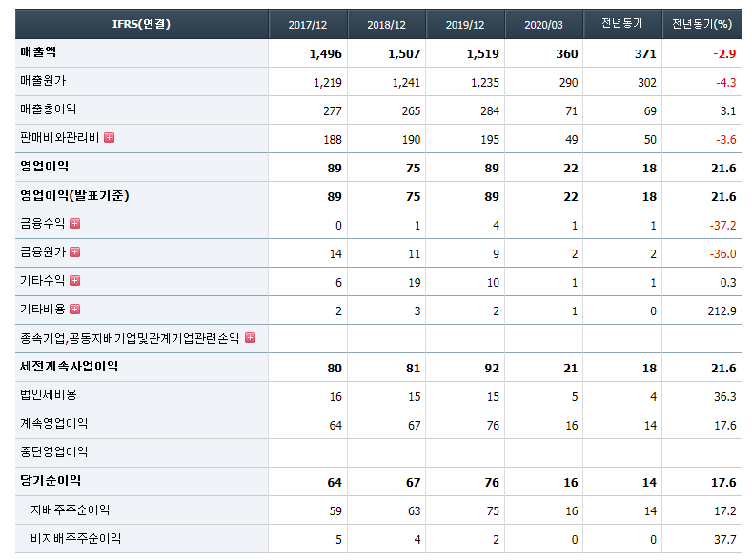Click the 기타수익 percentage 0.3

[728, 283]
